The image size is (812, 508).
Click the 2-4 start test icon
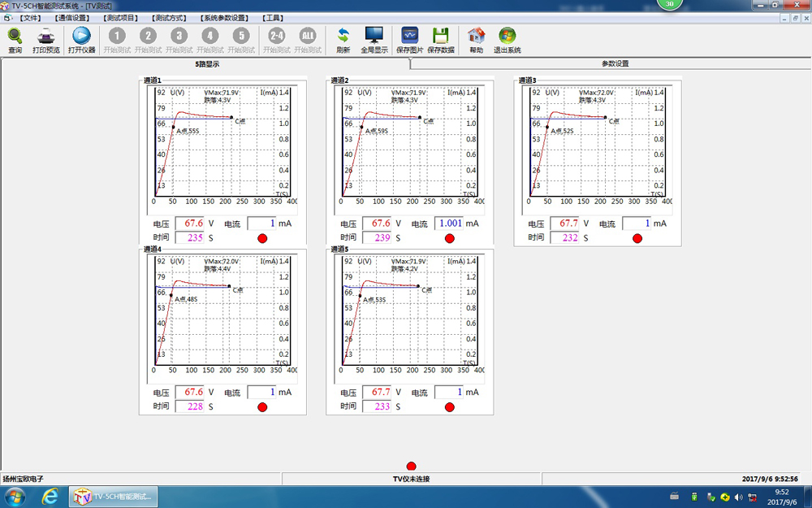(277, 37)
